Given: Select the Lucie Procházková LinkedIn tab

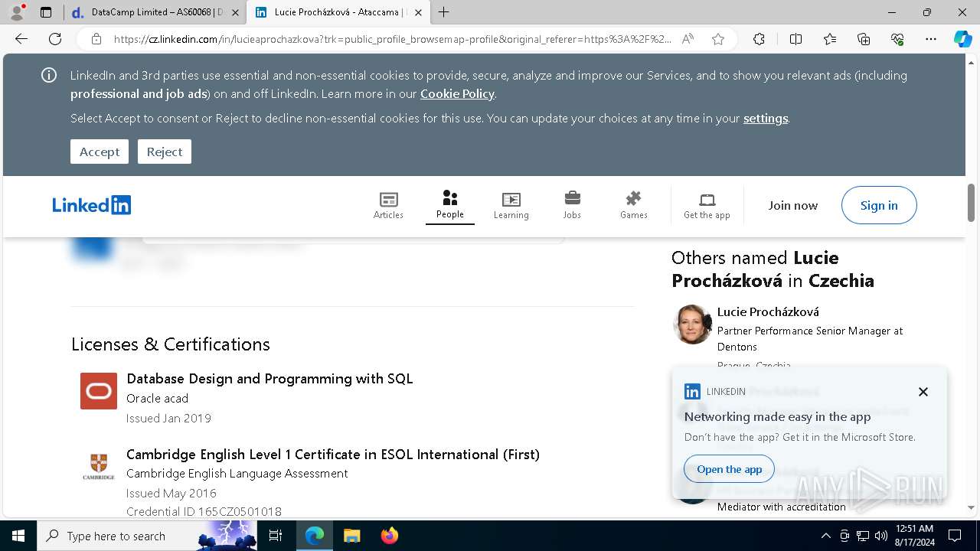Looking at the screenshot, I should point(338,12).
